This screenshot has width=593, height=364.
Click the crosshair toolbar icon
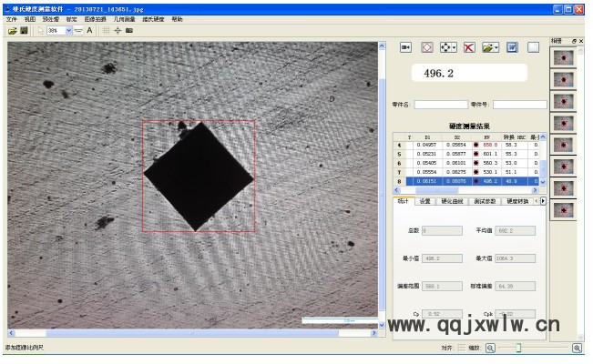pos(118,31)
